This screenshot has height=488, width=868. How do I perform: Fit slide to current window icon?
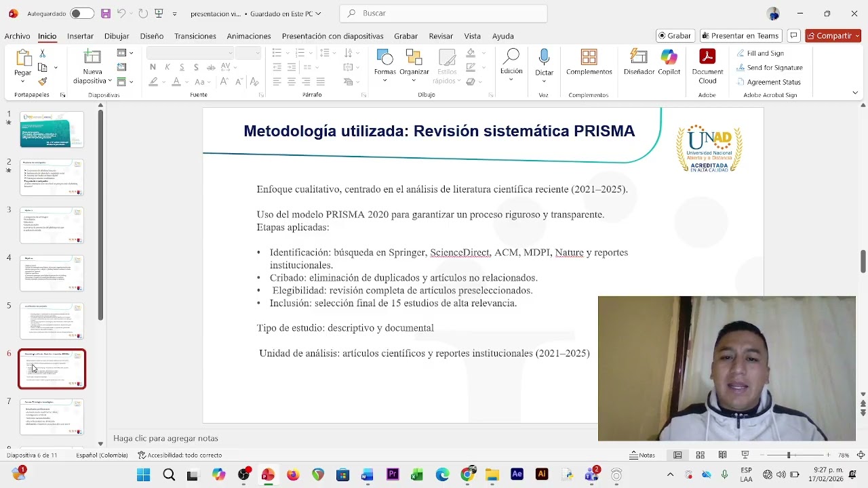pos(861,455)
